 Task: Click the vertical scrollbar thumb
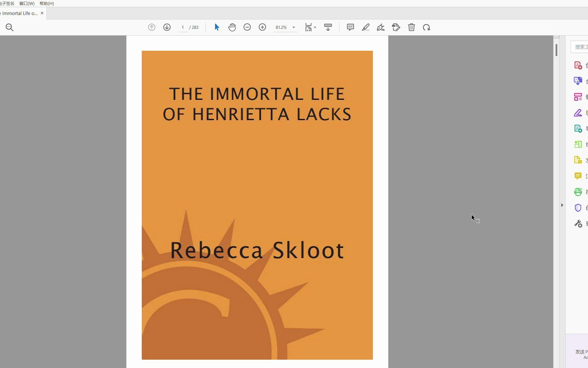(x=556, y=50)
